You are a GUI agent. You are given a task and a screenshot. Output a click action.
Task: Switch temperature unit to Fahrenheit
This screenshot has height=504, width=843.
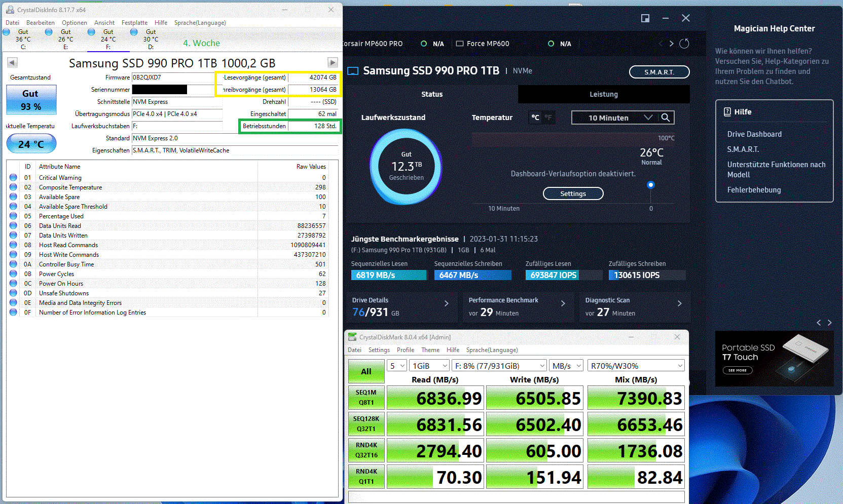[x=548, y=118]
